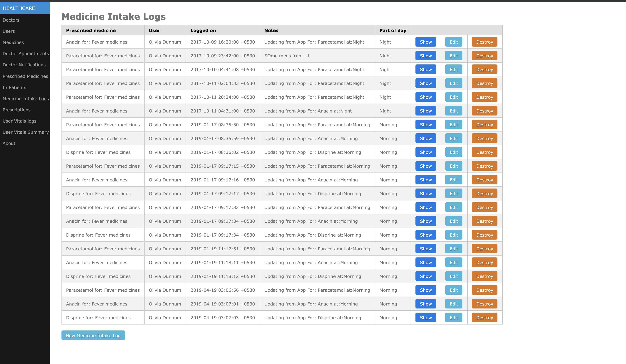
Task: Select User Vitals Summary menu item
Action: click(26, 132)
